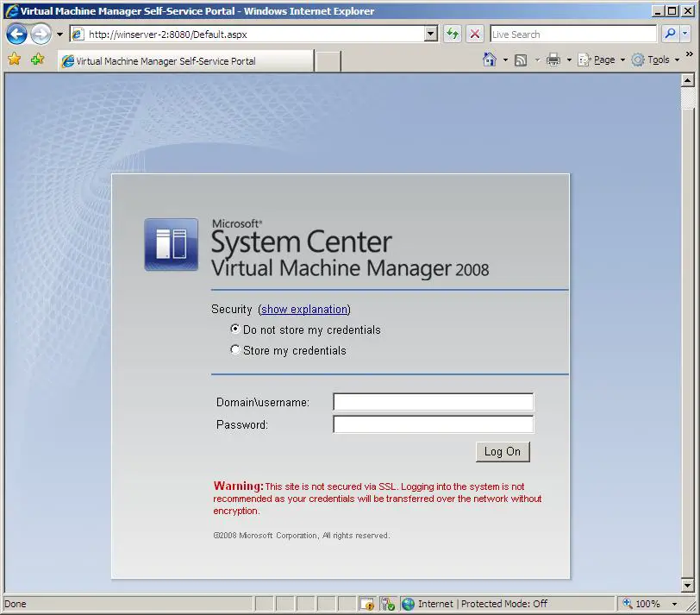
Task: Click the popup blocker status bar icon
Action: 367,604
